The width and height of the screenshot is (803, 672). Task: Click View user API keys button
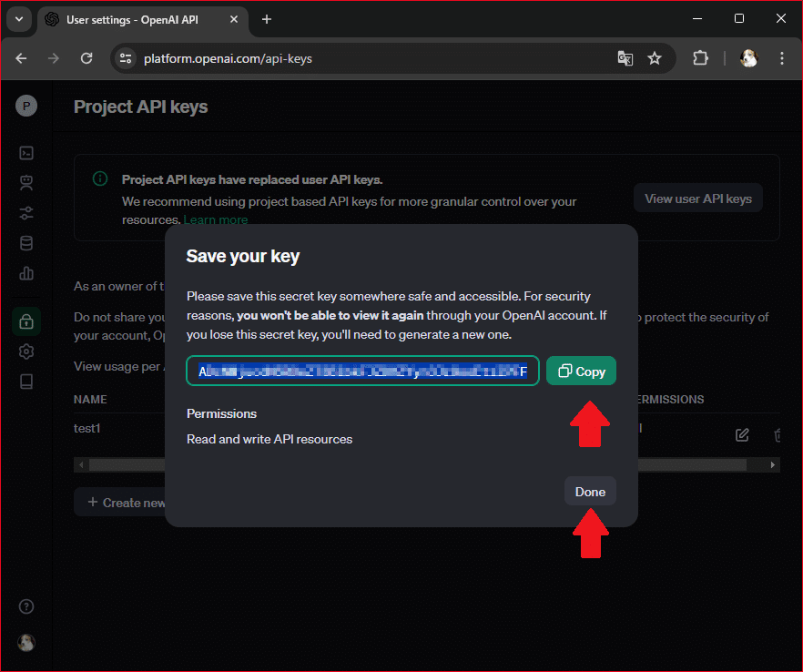pos(698,199)
